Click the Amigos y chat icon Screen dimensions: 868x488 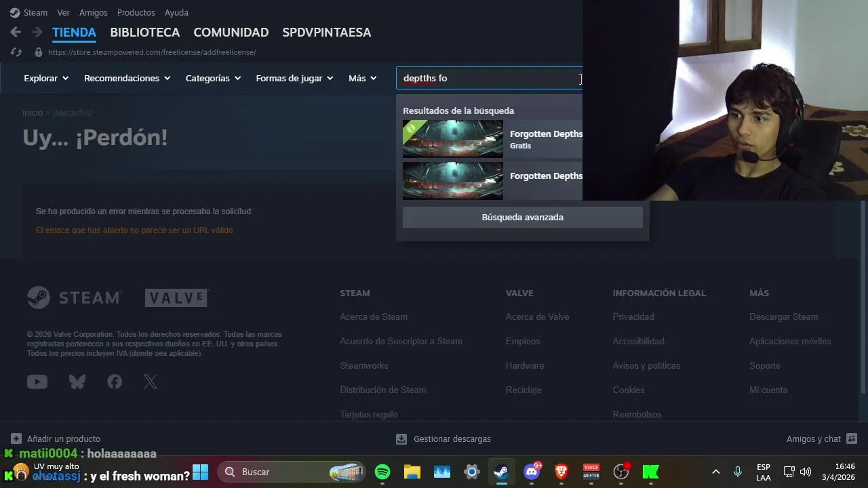click(852, 439)
